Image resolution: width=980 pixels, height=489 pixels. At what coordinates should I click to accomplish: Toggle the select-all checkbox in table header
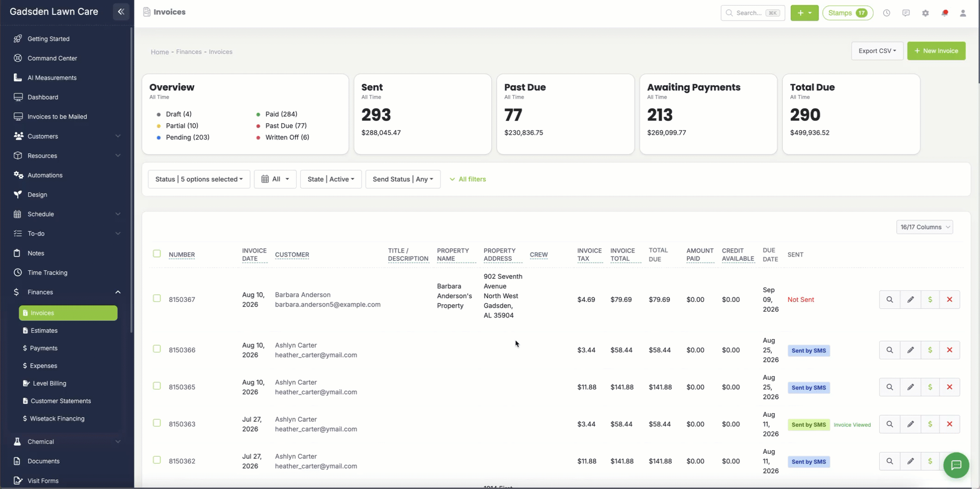click(x=157, y=253)
